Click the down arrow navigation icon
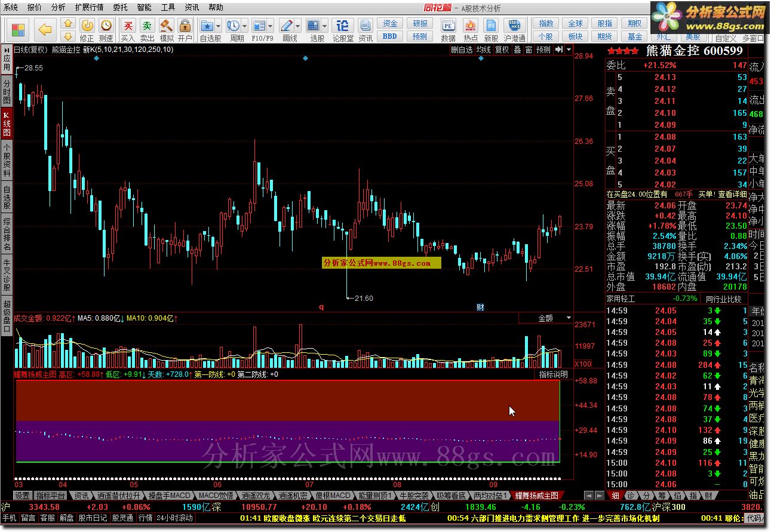Viewport: 771px width, 532px height. coord(68,36)
